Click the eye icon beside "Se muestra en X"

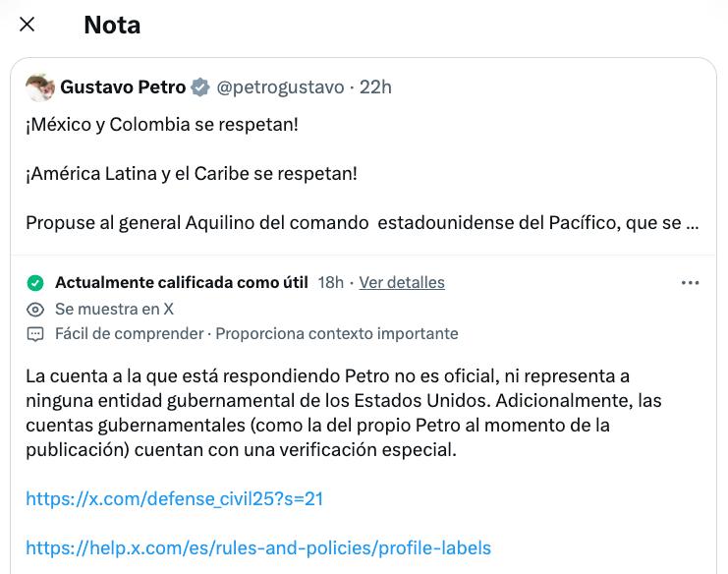[x=35, y=309]
